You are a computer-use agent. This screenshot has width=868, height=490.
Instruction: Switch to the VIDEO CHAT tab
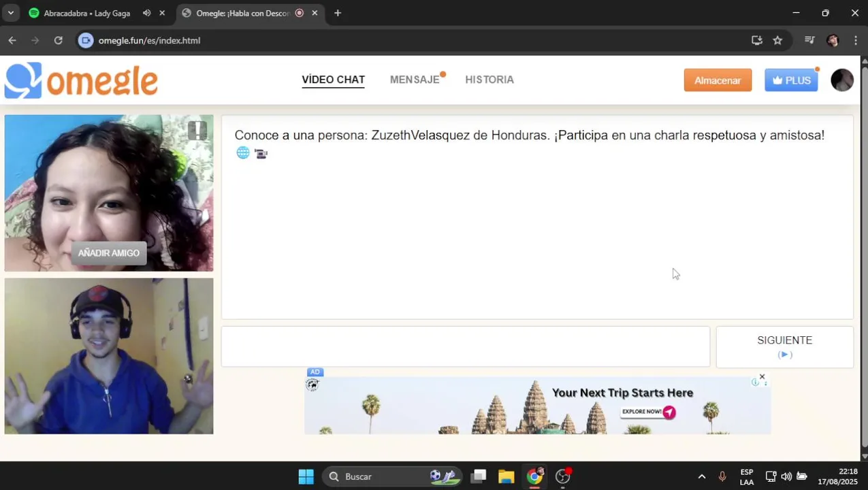[x=334, y=80]
